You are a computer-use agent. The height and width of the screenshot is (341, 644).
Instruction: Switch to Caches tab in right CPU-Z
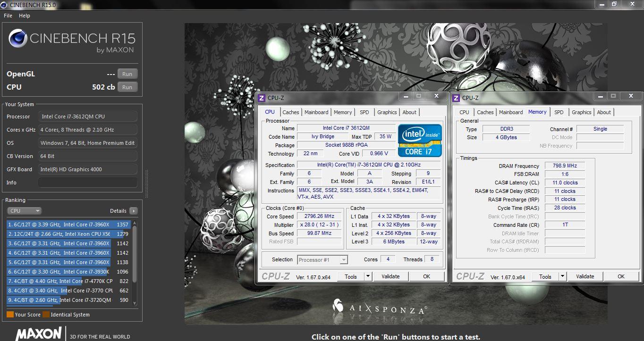pos(485,112)
